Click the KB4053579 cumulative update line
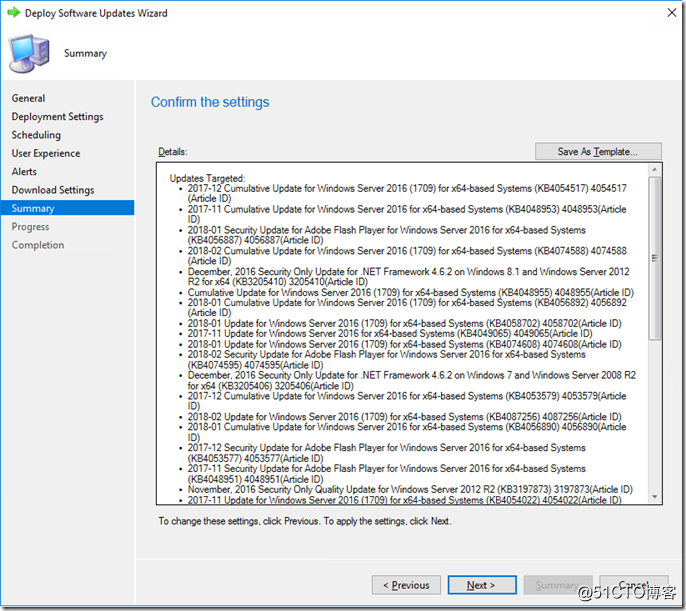This screenshot has height=611, width=686. coord(407,401)
